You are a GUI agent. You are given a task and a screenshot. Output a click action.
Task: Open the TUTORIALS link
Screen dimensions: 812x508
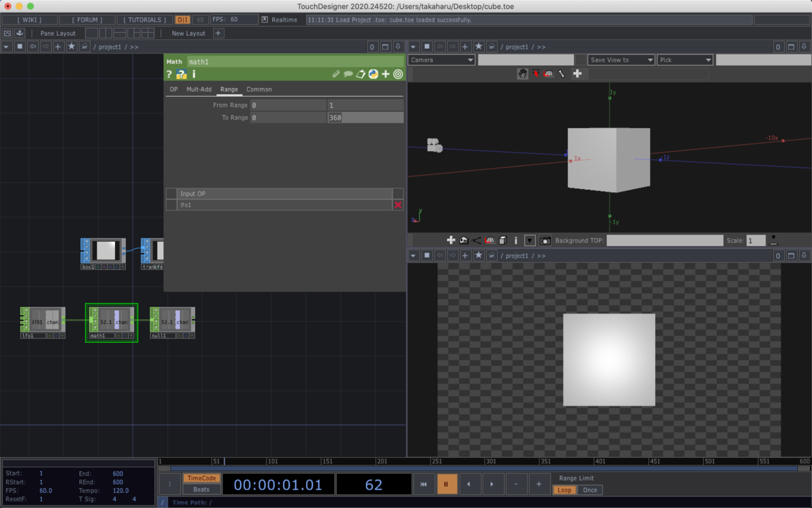pyautogui.click(x=145, y=20)
